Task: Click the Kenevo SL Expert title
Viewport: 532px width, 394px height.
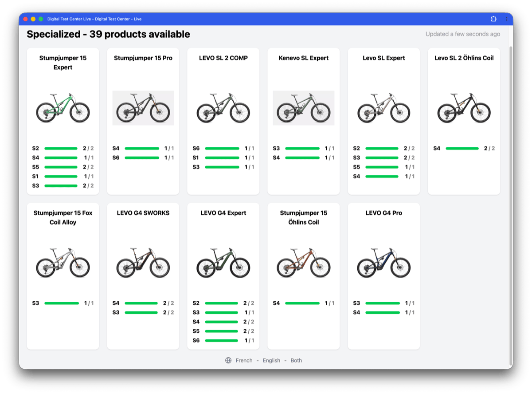Action: pos(304,58)
